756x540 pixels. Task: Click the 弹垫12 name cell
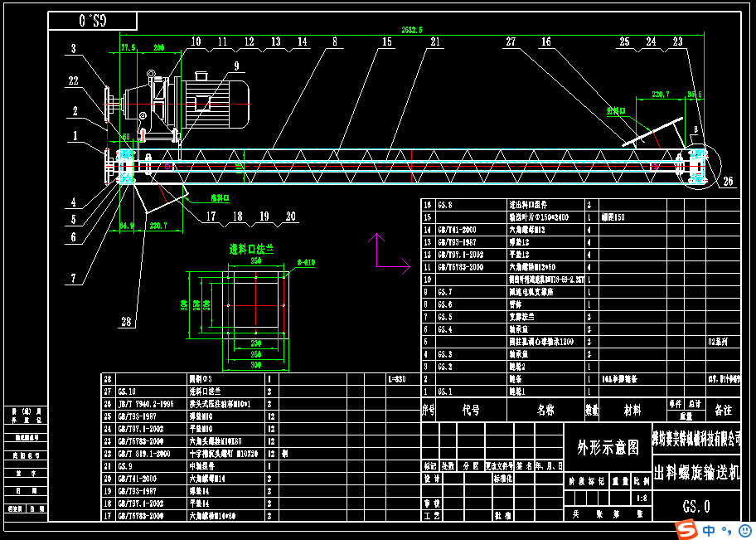click(519, 242)
